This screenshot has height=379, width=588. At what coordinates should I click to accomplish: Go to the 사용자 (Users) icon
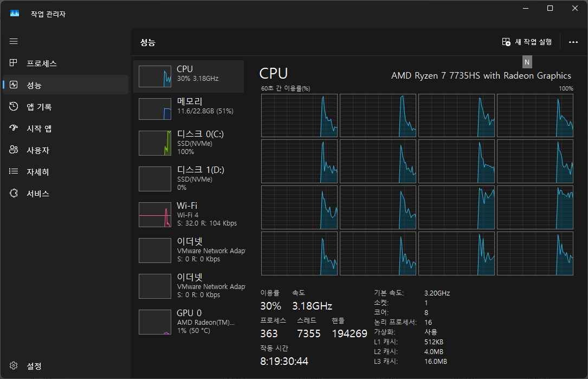click(x=14, y=150)
